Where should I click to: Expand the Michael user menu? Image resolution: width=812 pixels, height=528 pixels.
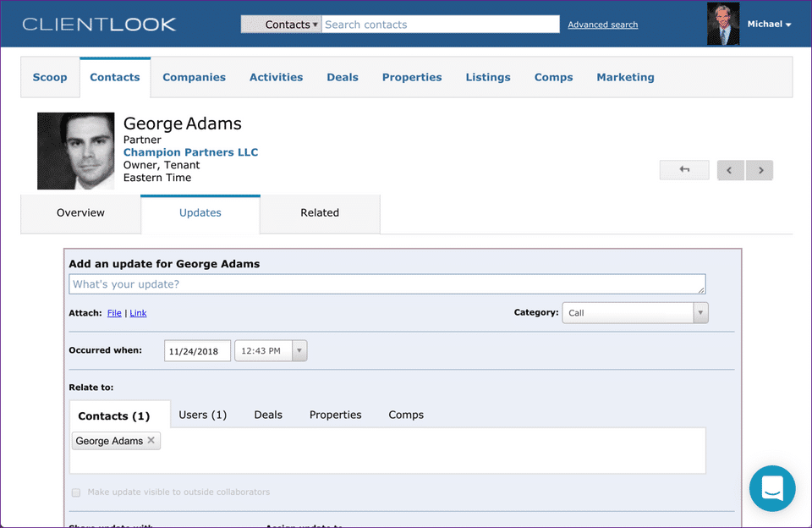(769, 24)
